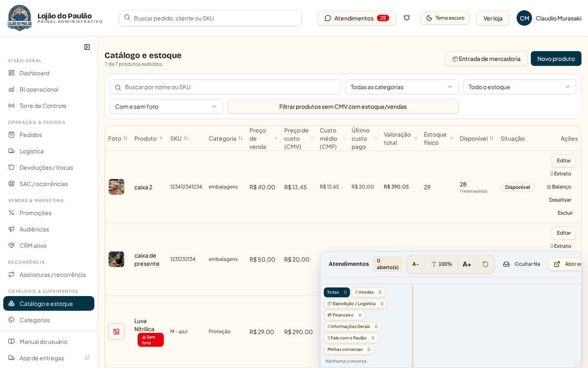Open Atendimentos button with 25 badge

[x=356, y=18]
